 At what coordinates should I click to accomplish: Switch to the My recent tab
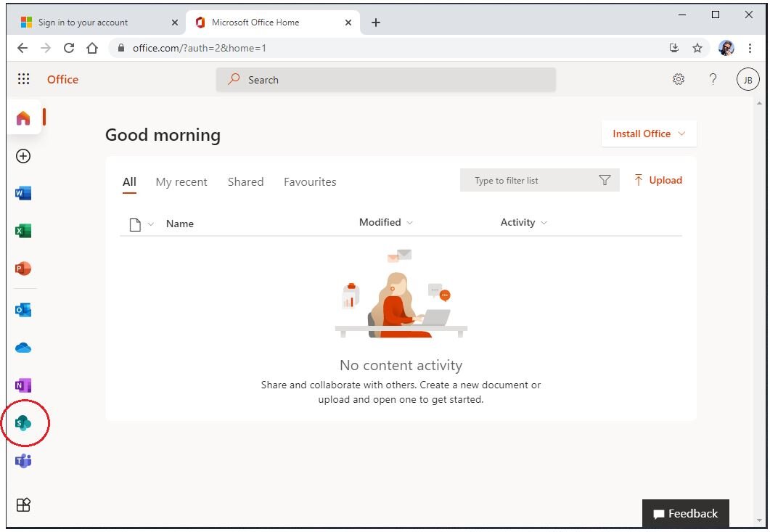click(x=181, y=181)
